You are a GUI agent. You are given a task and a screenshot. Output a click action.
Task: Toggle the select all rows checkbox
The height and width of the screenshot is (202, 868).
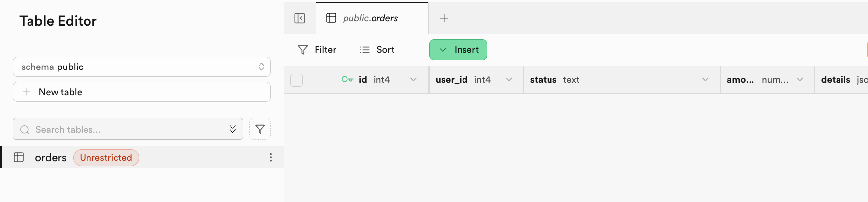[x=297, y=80]
